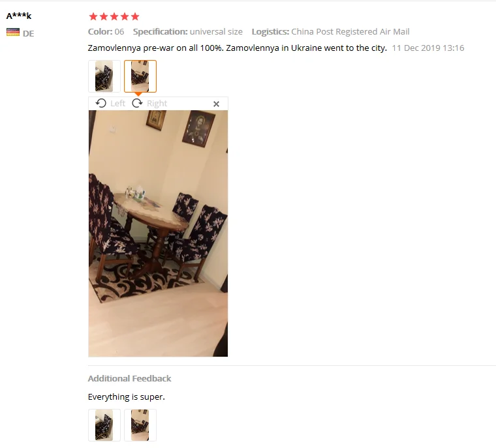The image size is (496, 448).
Task: Click the "Left" rotate label
Action: point(117,104)
